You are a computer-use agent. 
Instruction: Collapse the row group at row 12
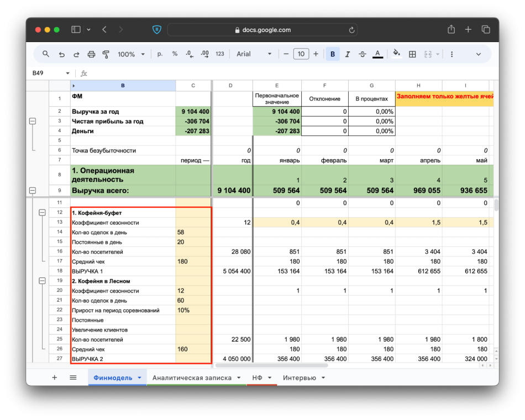(x=42, y=212)
